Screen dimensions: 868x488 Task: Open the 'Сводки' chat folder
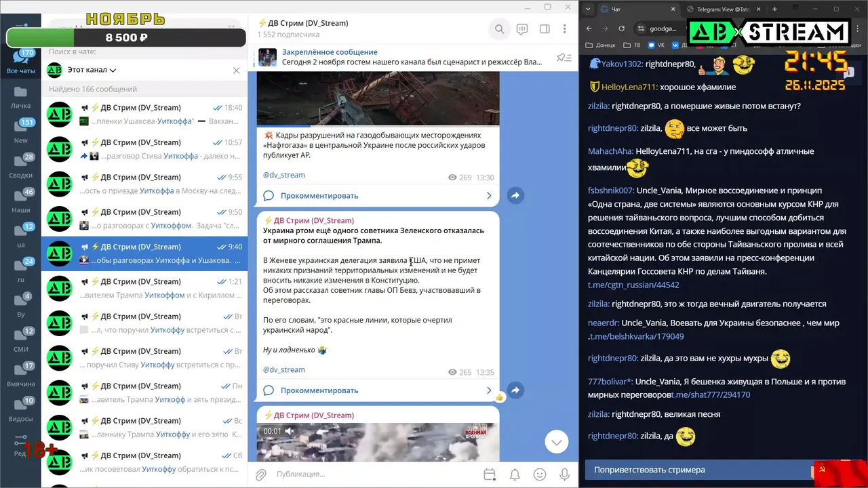(20, 167)
